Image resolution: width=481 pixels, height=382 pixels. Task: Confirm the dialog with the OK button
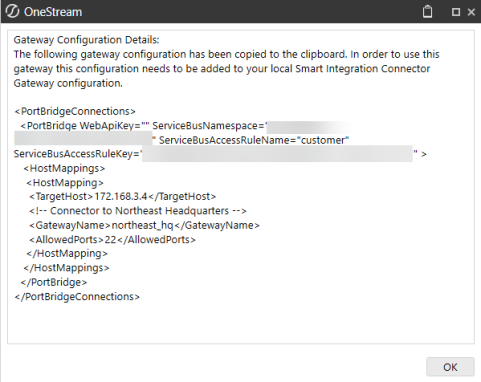[450, 367]
